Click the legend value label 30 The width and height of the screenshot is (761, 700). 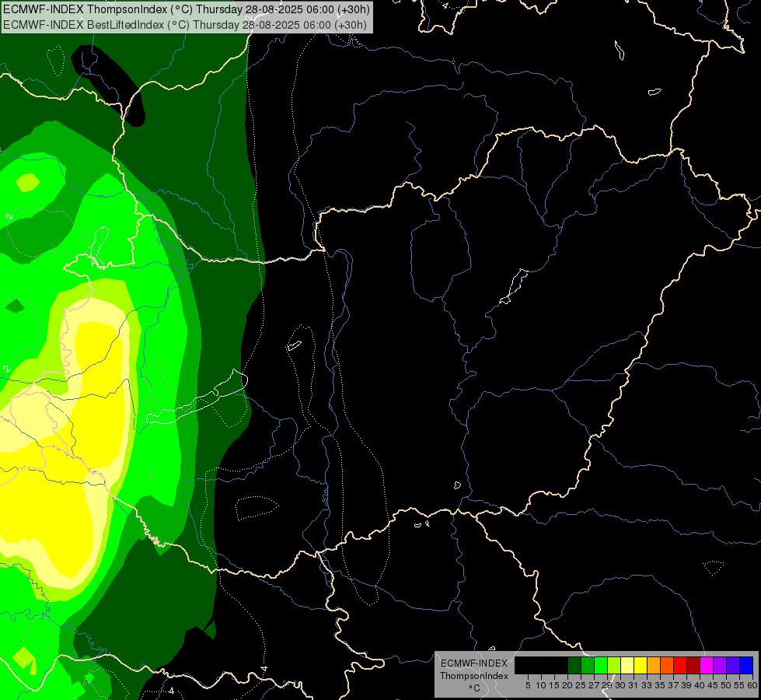coord(620,685)
